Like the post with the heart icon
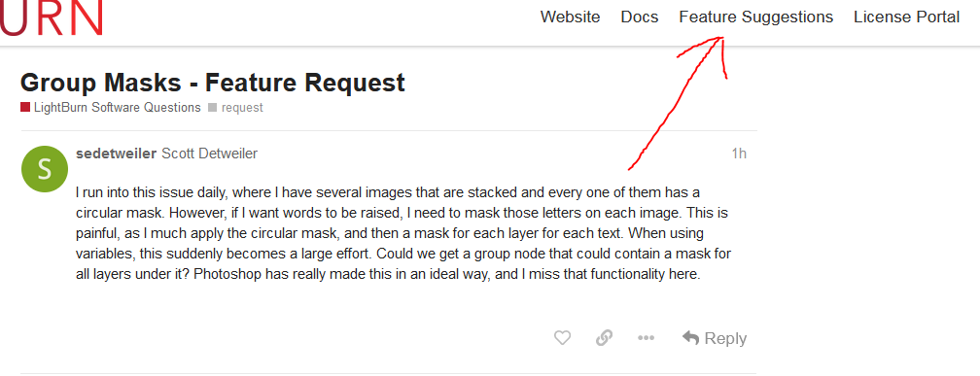980x376 pixels. (x=563, y=338)
